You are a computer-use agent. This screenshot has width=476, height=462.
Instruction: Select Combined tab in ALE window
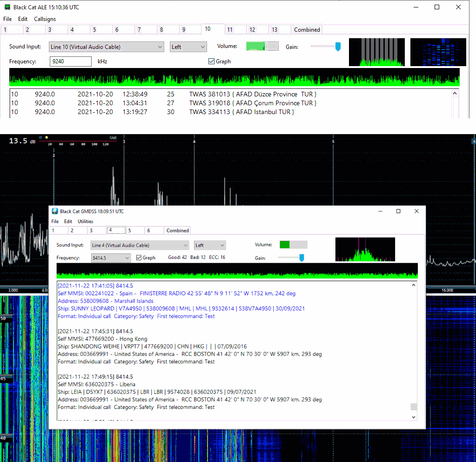click(307, 29)
